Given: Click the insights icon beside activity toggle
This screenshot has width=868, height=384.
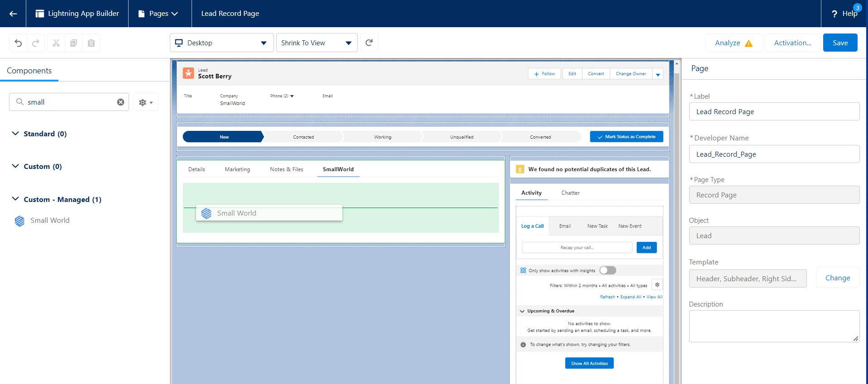Looking at the screenshot, I should coord(523,270).
